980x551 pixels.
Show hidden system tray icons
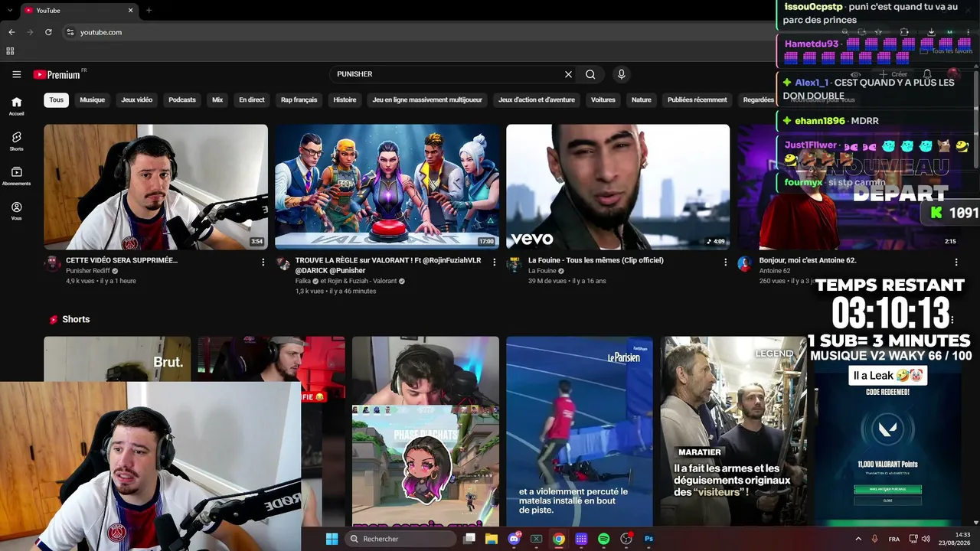point(857,539)
